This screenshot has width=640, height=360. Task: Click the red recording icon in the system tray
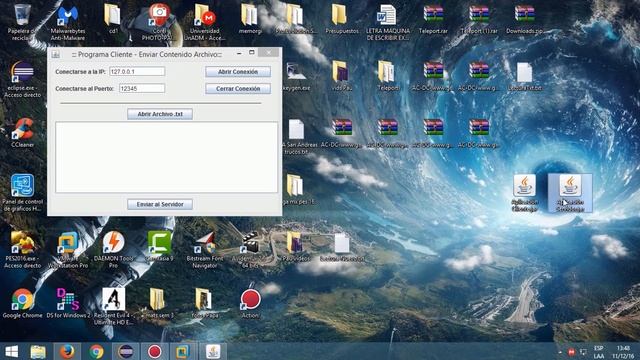[x=571, y=352]
